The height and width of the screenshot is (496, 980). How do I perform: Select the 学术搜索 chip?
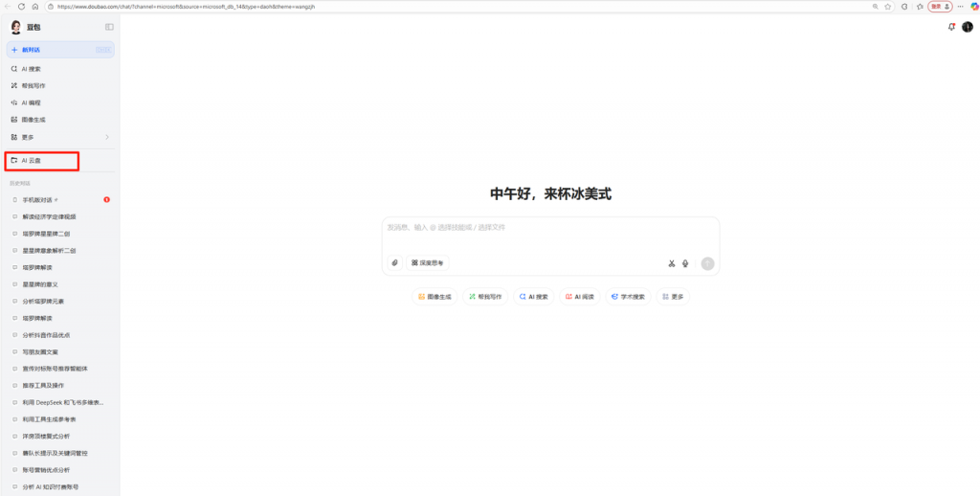[x=628, y=297]
